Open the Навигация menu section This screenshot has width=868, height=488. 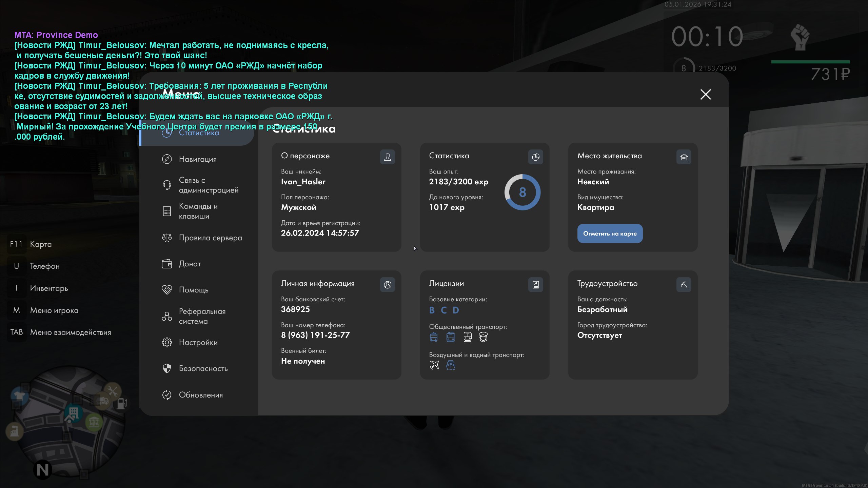coord(197,159)
